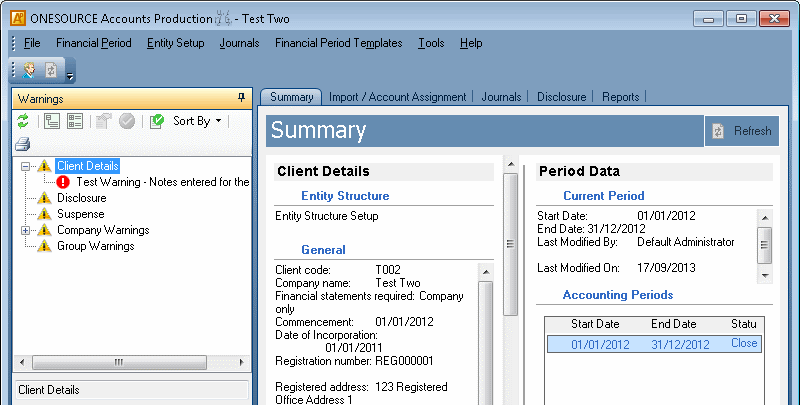Click the red error icon beside Test Warning

coord(64,182)
